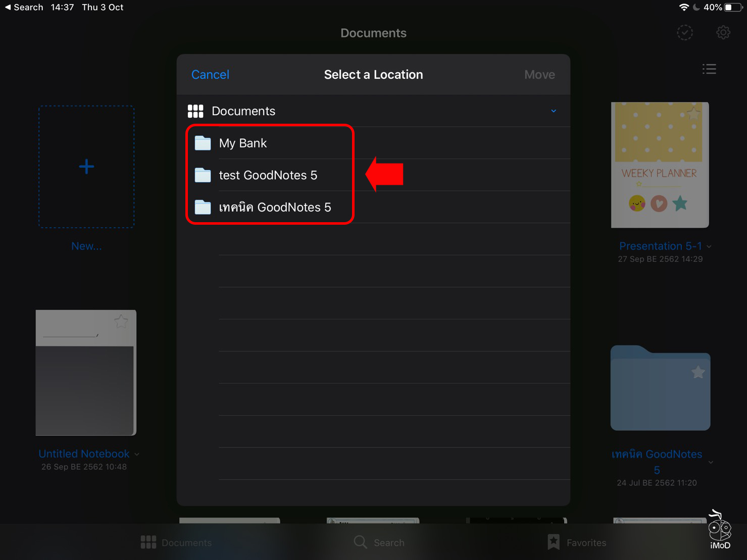The image size is (747, 560).
Task: Tap the select checkmark circle icon
Action: pos(685,32)
